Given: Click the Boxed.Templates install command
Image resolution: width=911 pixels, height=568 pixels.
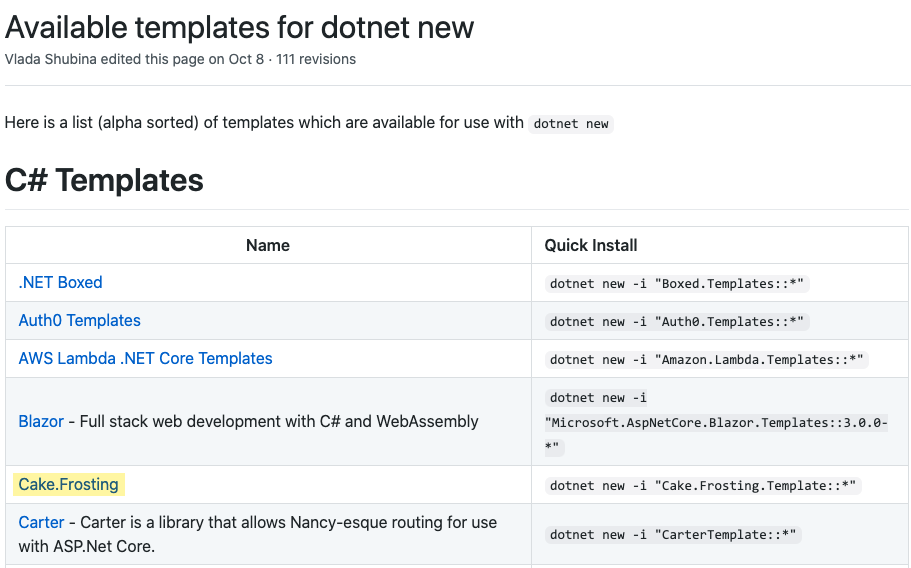Looking at the screenshot, I should [x=677, y=283].
